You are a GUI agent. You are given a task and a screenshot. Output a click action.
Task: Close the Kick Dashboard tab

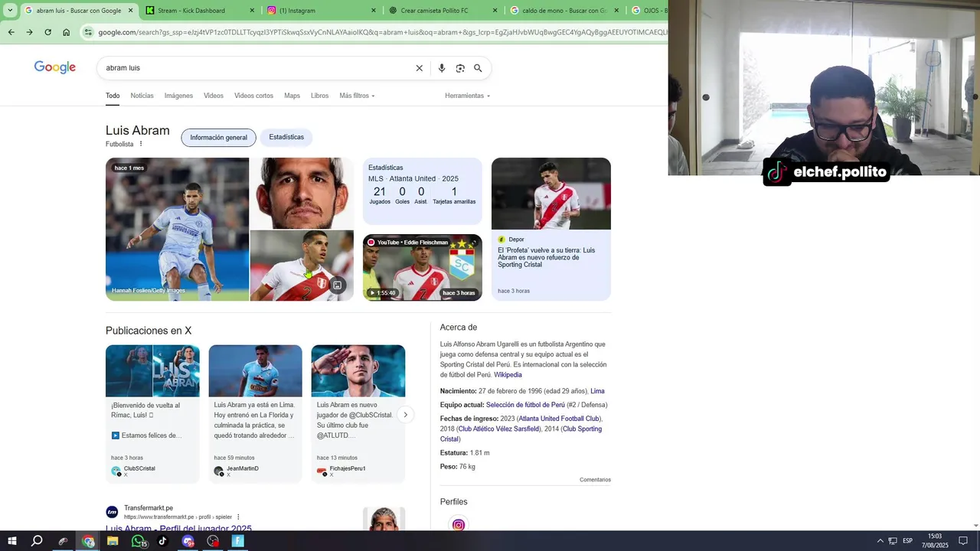(252, 11)
